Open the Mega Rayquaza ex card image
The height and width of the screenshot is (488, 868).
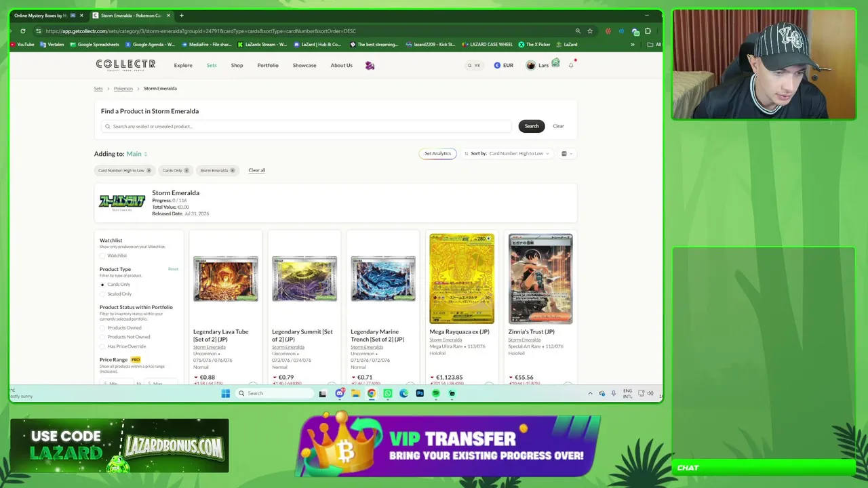tap(462, 279)
